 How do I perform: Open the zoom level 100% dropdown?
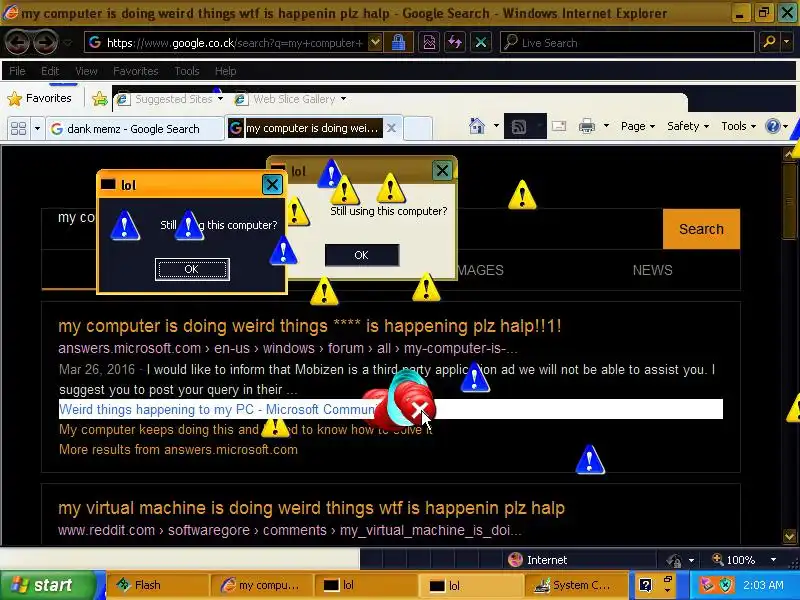tap(773, 560)
